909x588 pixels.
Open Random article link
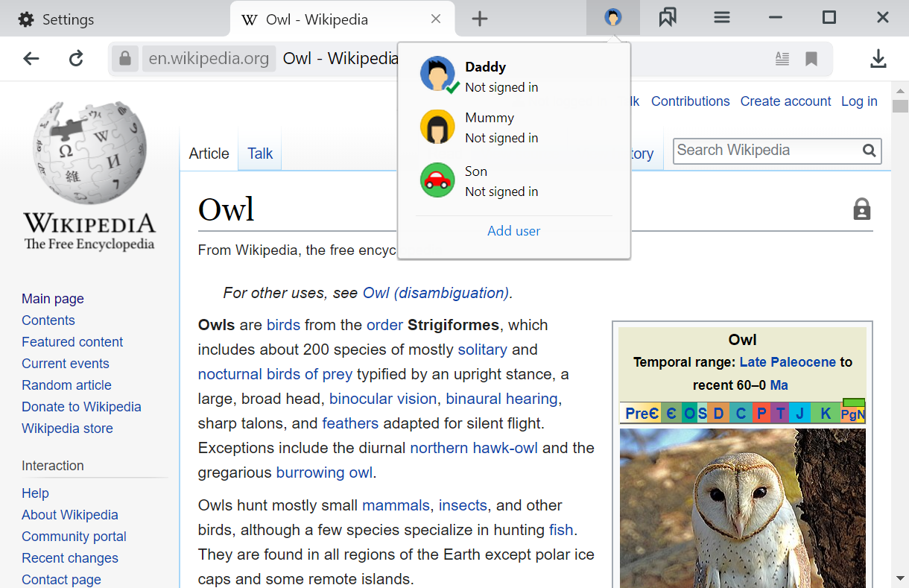pos(66,385)
